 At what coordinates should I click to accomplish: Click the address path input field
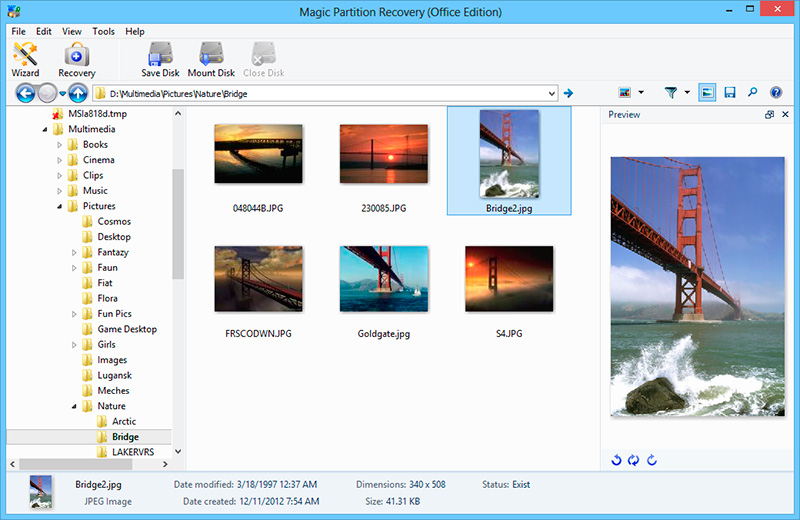pyautogui.click(x=324, y=93)
